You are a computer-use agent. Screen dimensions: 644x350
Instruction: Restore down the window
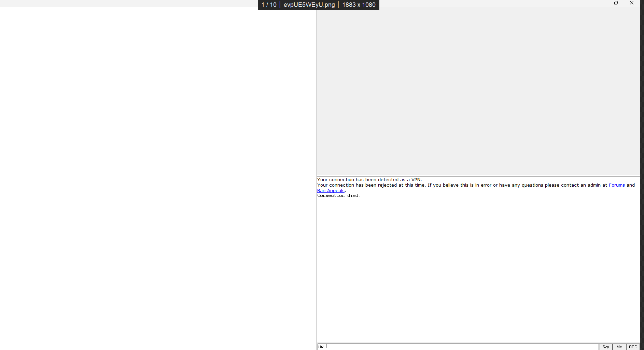(616, 3)
